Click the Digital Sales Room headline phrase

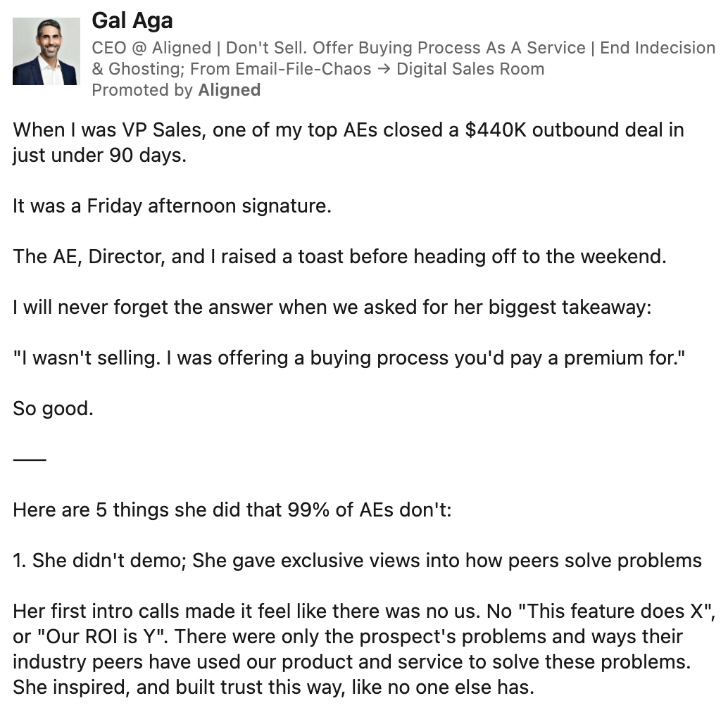click(470, 69)
